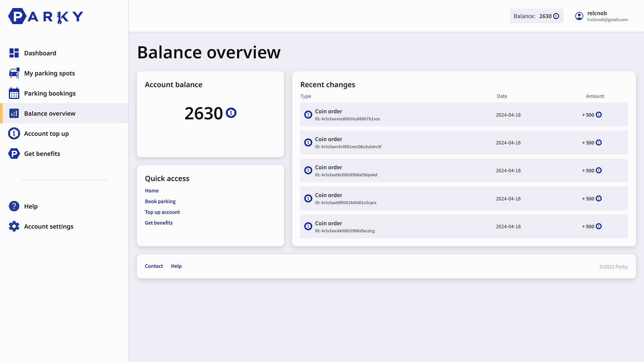The width and height of the screenshot is (644, 362).
Task: Click the header Balance 2630 badge
Action: click(x=536, y=16)
